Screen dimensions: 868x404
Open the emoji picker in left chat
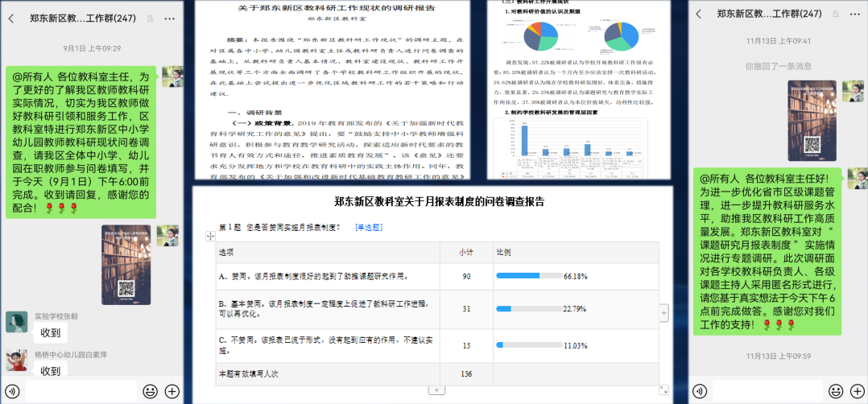click(x=150, y=391)
